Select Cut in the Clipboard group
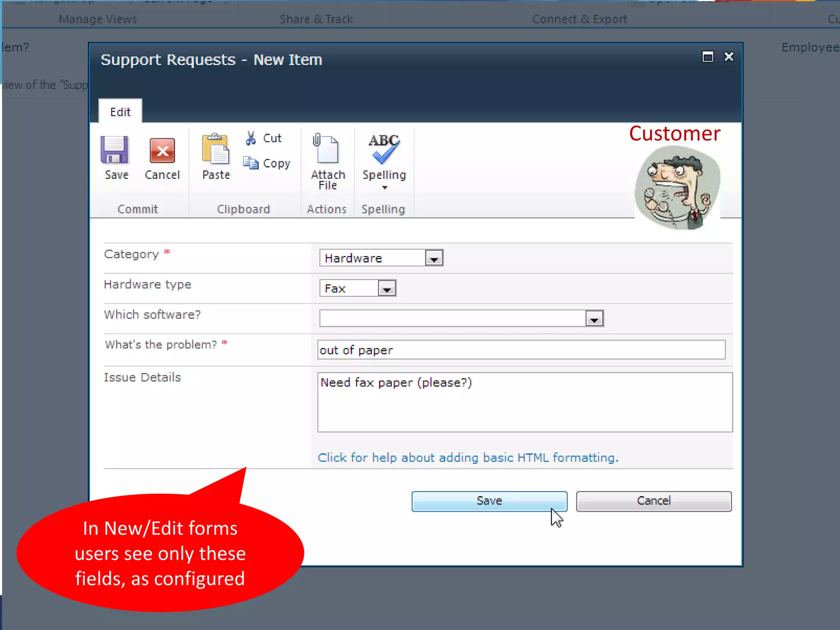The height and width of the screenshot is (630, 840). click(x=264, y=138)
